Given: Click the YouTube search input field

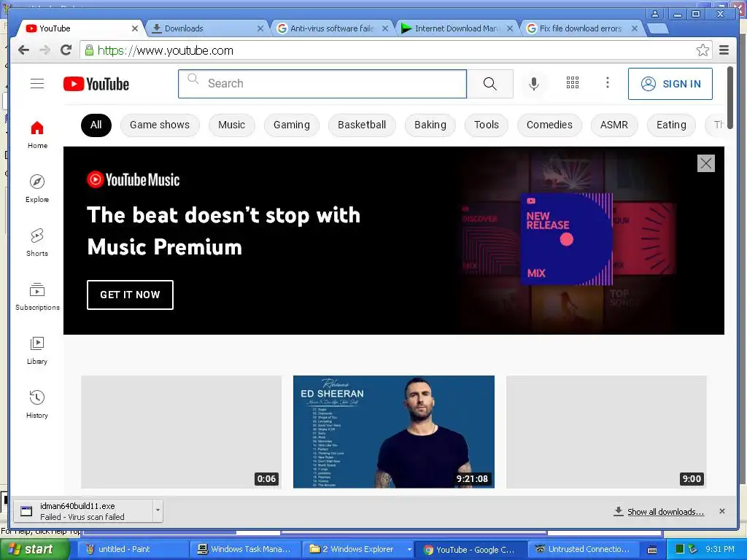Looking at the screenshot, I should pos(322,84).
